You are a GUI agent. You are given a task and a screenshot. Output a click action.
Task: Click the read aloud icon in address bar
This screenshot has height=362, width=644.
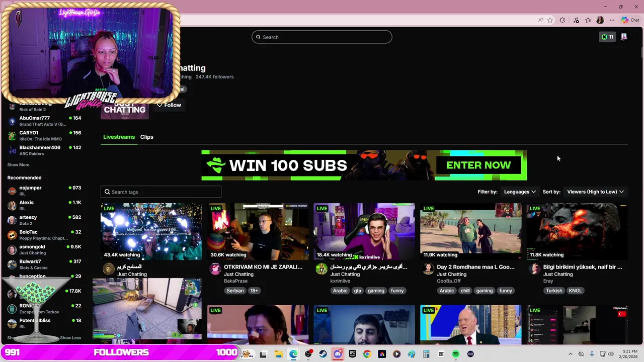point(541,20)
